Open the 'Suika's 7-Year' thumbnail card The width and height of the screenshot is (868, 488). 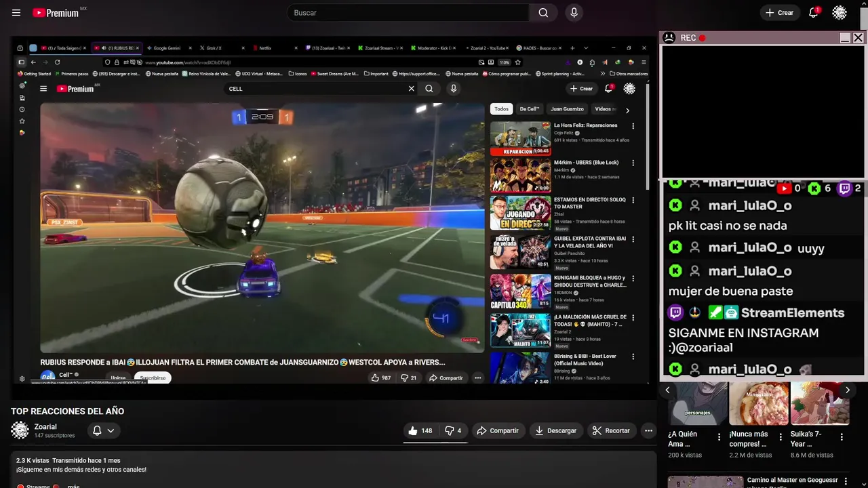[820, 403]
